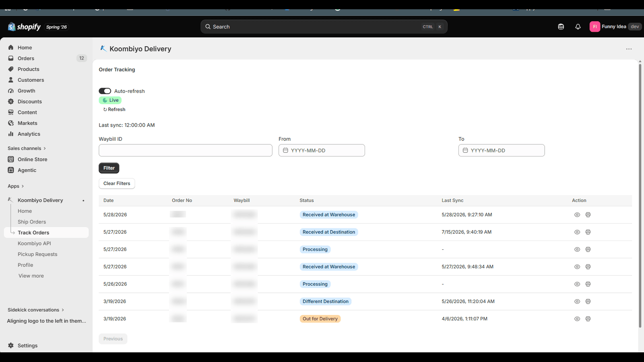
Task: Toggle the Auto-refresh switch
Action: click(105, 91)
